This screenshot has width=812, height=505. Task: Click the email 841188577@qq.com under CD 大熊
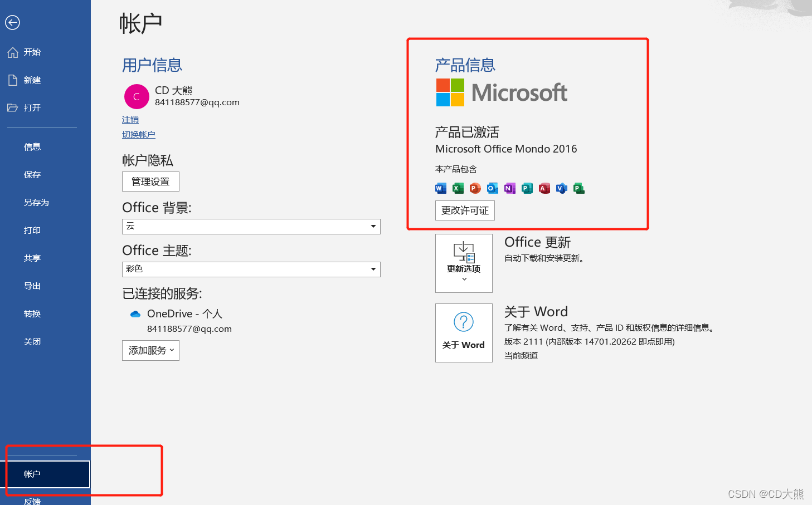coord(197,102)
